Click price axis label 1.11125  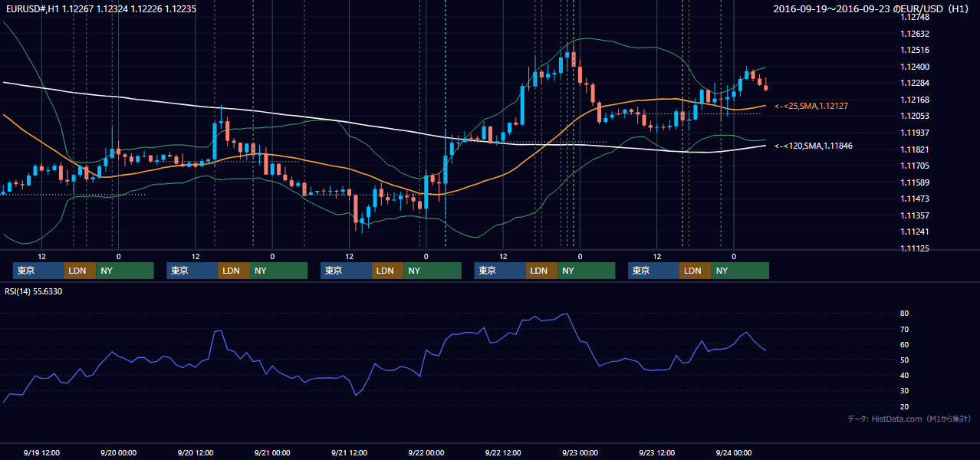(916, 248)
